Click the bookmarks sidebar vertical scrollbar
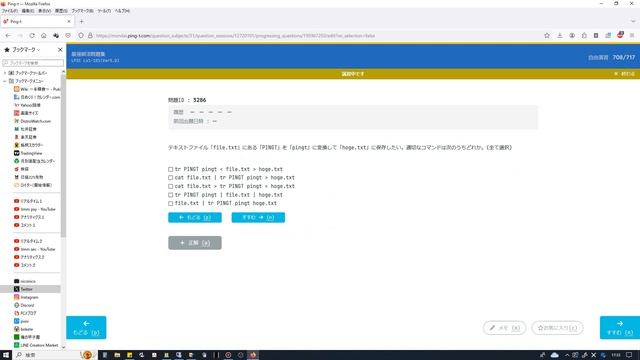 [x=63, y=155]
